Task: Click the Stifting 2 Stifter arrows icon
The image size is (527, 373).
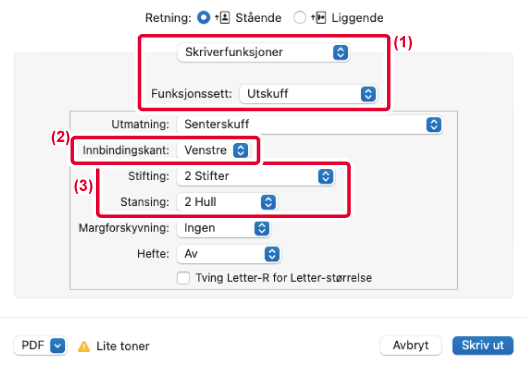Action: (325, 176)
